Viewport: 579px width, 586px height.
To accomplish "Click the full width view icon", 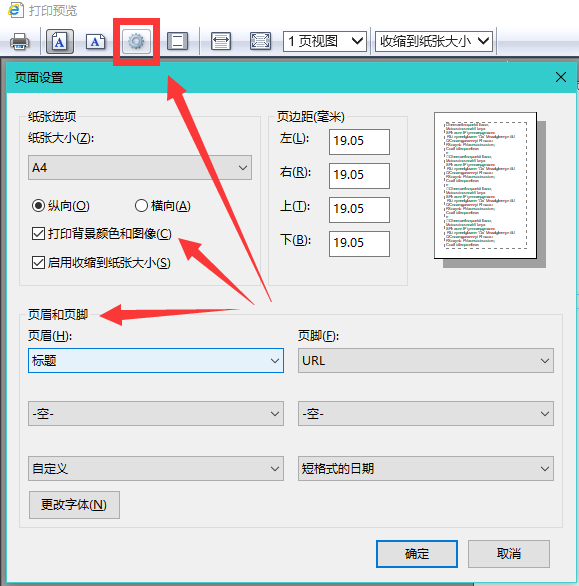I will point(221,41).
